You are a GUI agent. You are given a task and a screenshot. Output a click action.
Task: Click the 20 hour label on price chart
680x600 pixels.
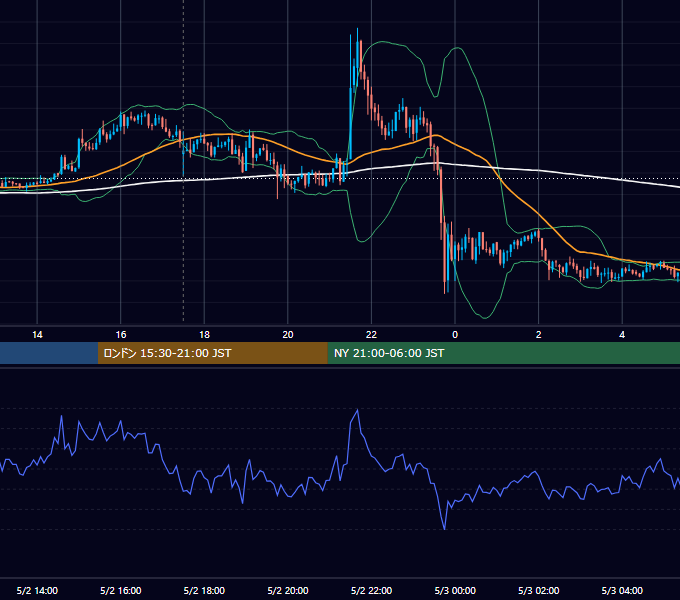click(288, 335)
